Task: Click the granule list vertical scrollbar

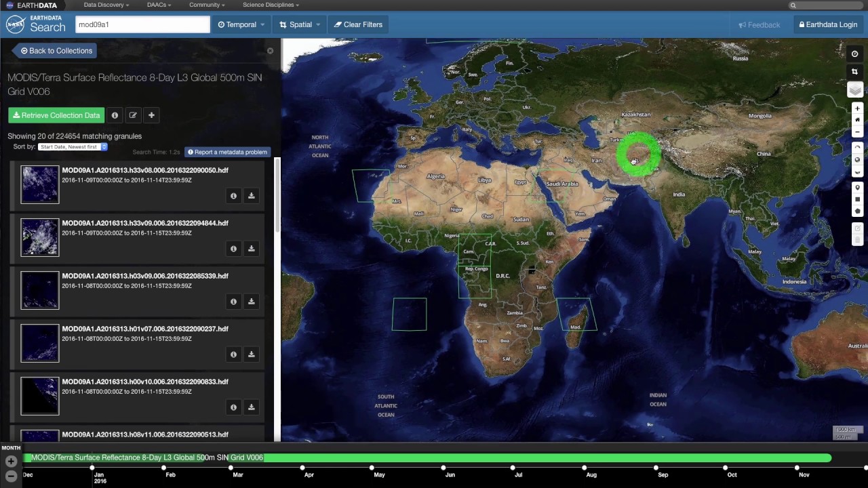Action: point(277,197)
